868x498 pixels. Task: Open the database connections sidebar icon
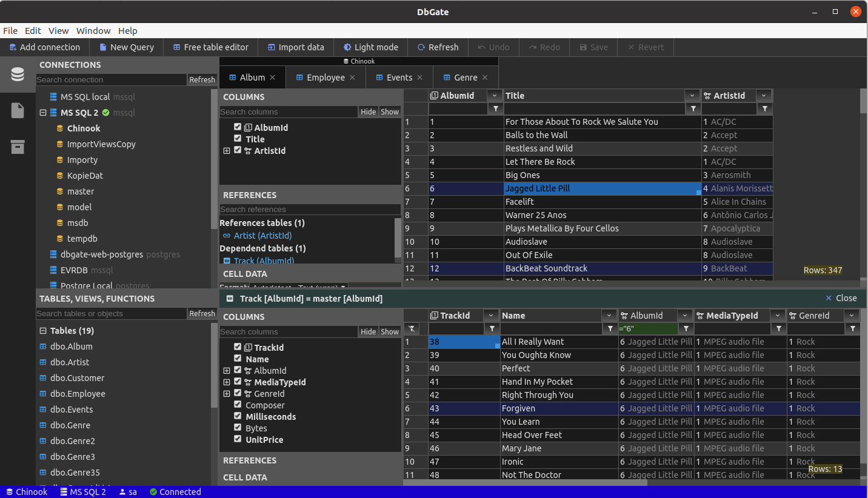click(18, 75)
